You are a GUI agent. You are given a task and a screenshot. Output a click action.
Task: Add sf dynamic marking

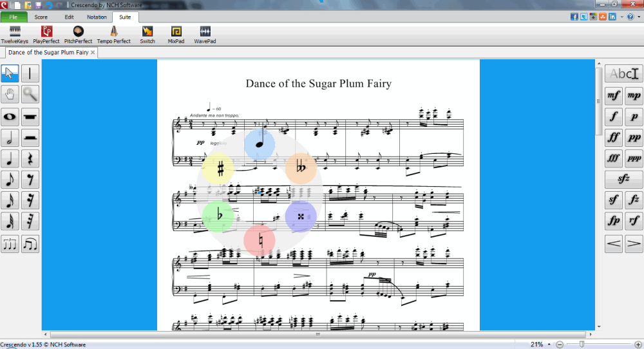pyautogui.click(x=614, y=200)
